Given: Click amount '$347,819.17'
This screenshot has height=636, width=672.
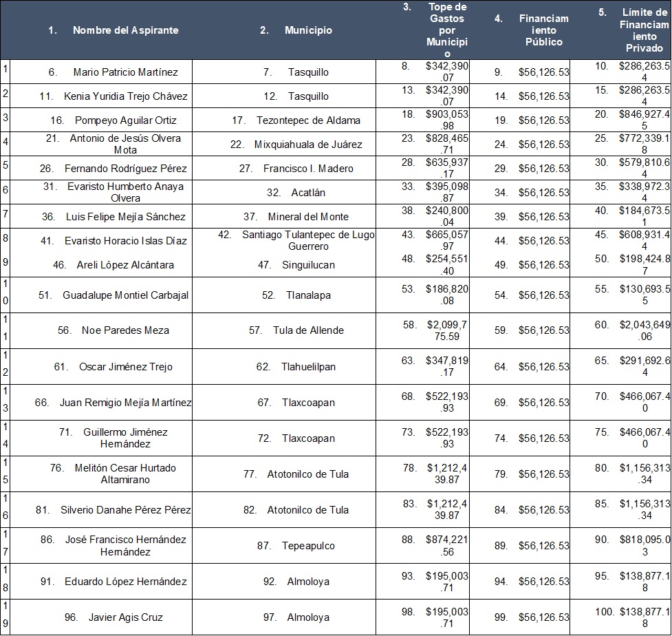Looking at the screenshot, I should [447, 367].
